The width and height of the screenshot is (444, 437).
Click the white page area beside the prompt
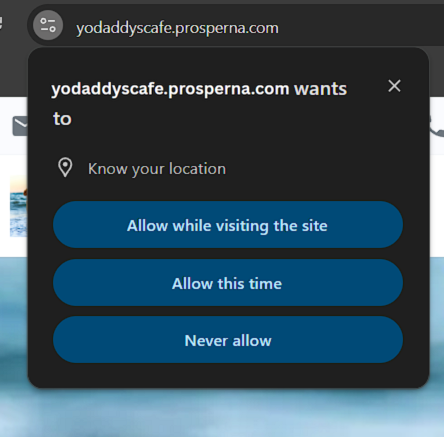437,205
